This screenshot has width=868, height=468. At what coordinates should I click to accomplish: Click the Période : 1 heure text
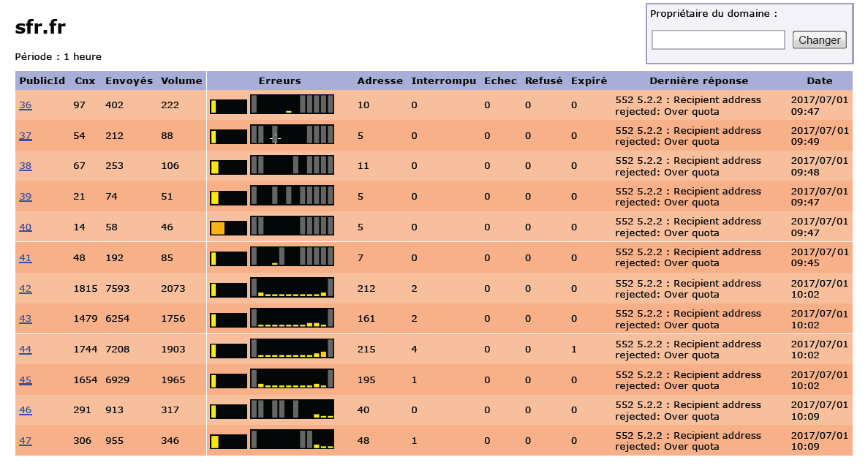pos(58,56)
